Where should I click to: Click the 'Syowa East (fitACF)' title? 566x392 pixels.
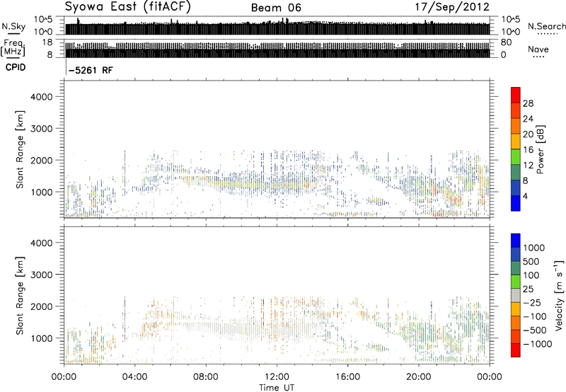[x=128, y=7]
